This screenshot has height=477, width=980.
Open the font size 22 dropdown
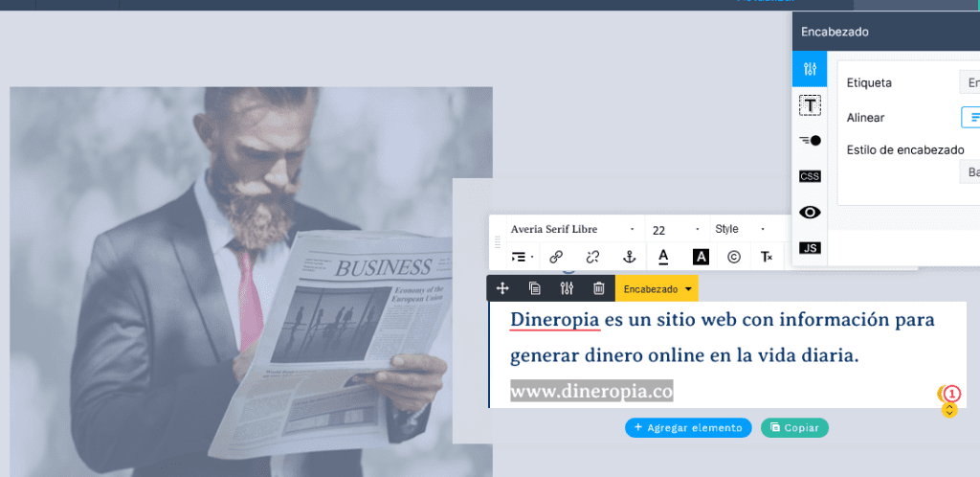(678, 230)
